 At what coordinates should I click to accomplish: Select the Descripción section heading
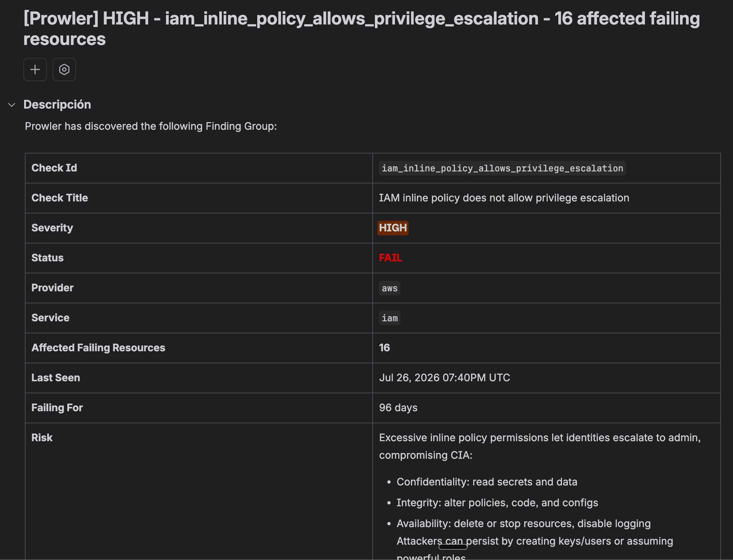pyautogui.click(x=57, y=105)
